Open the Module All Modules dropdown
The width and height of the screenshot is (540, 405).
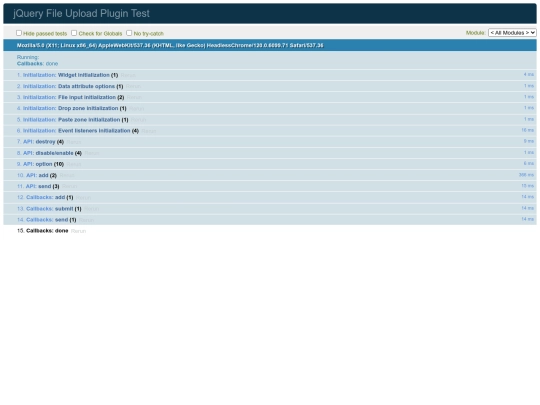click(512, 33)
